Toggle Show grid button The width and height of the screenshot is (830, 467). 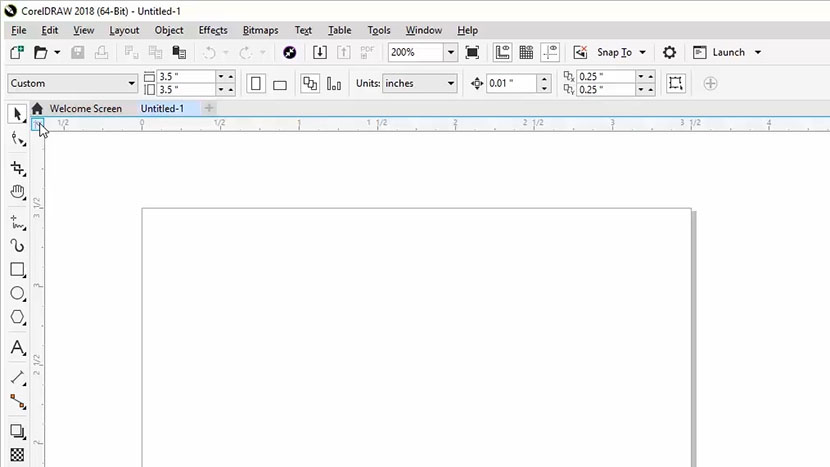pyautogui.click(x=526, y=52)
